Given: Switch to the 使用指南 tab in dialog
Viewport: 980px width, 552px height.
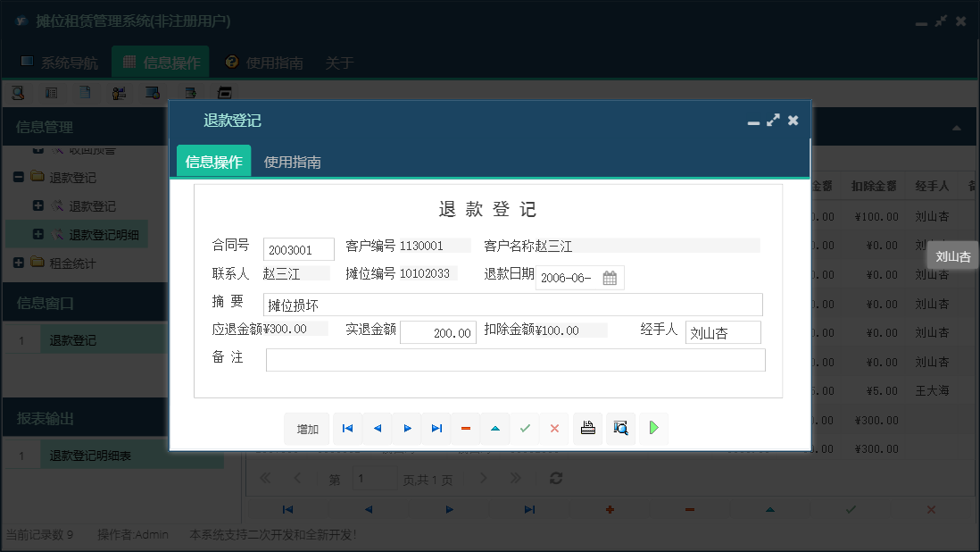Looking at the screenshot, I should point(291,162).
